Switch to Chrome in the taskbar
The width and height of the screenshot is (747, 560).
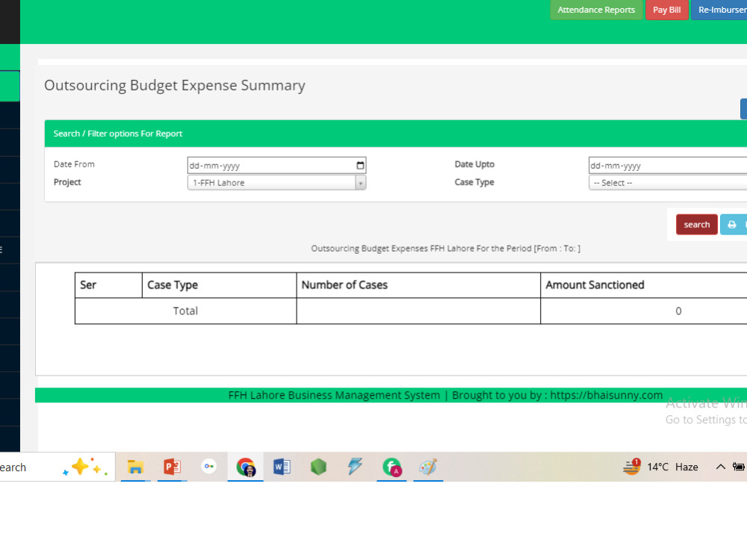tap(245, 467)
